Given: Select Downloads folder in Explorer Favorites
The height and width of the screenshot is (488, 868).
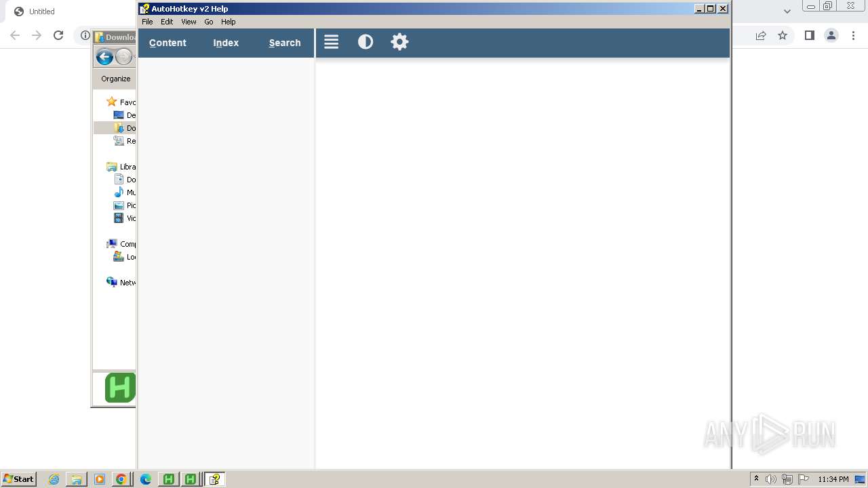Looking at the screenshot, I should (x=119, y=128).
